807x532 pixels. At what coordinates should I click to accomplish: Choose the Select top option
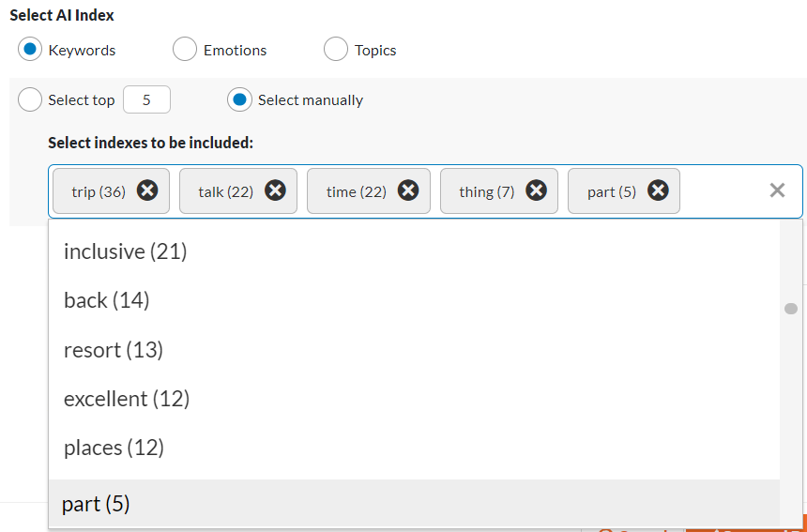[30, 99]
